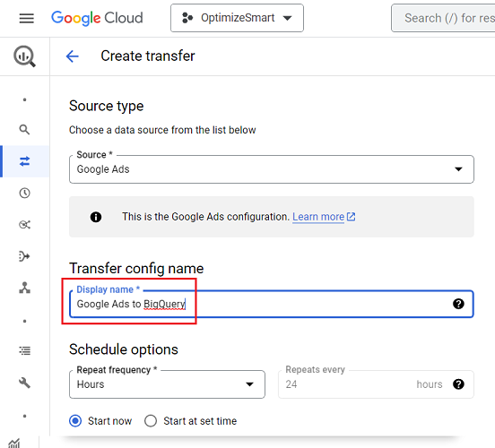The height and width of the screenshot is (448, 495).
Task: Click the Google Cloud logo
Action: click(97, 18)
